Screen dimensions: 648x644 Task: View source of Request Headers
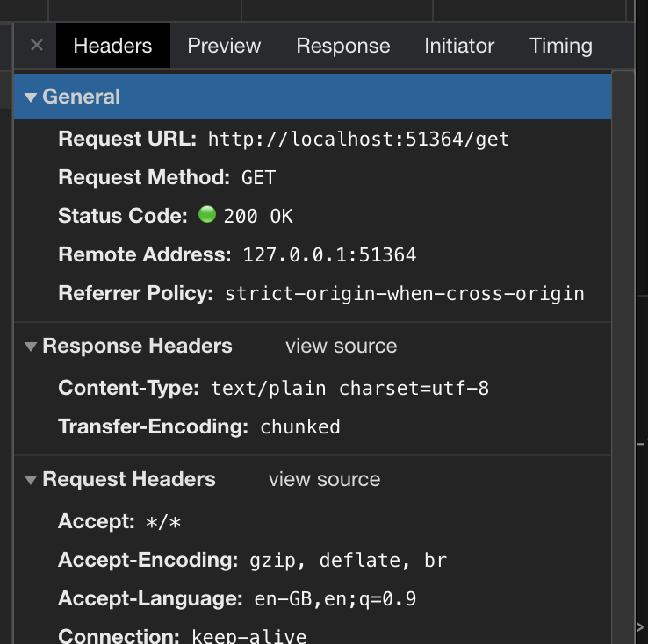[x=324, y=479]
